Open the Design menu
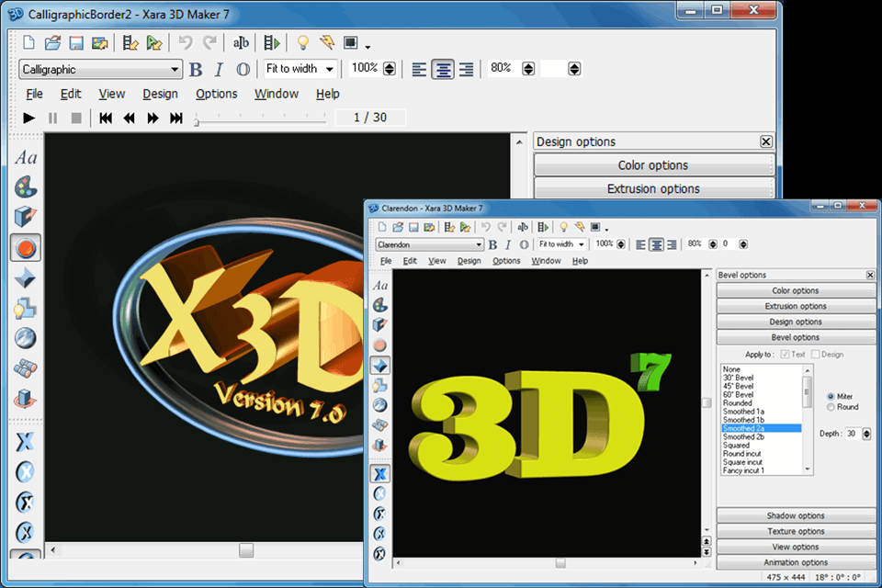The width and height of the screenshot is (882, 588). (x=160, y=94)
